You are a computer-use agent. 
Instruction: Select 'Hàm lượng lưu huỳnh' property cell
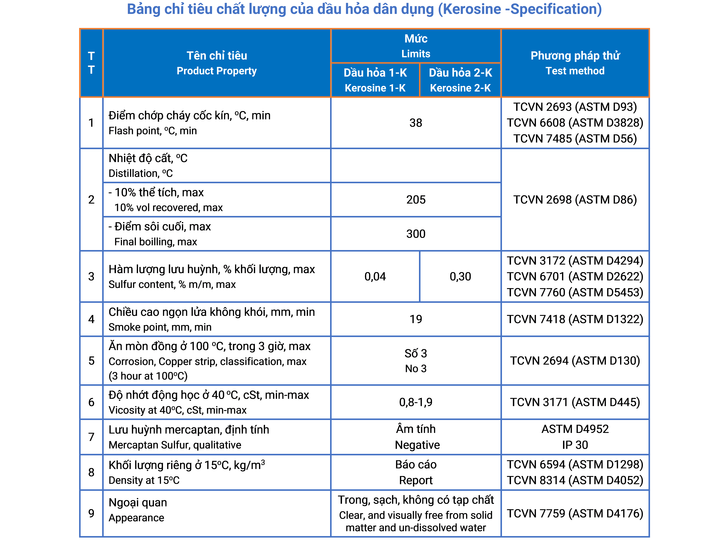tap(217, 277)
